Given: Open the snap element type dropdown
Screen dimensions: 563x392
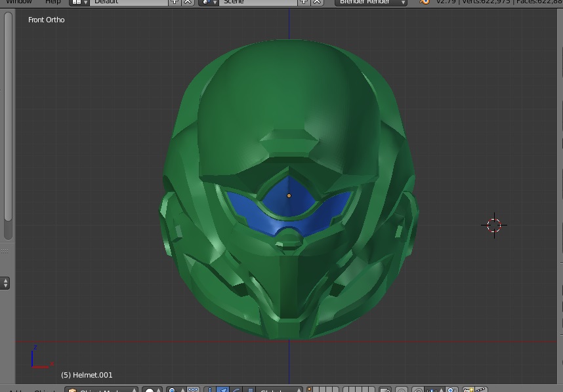Looking at the screenshot, I should (434, 389).
